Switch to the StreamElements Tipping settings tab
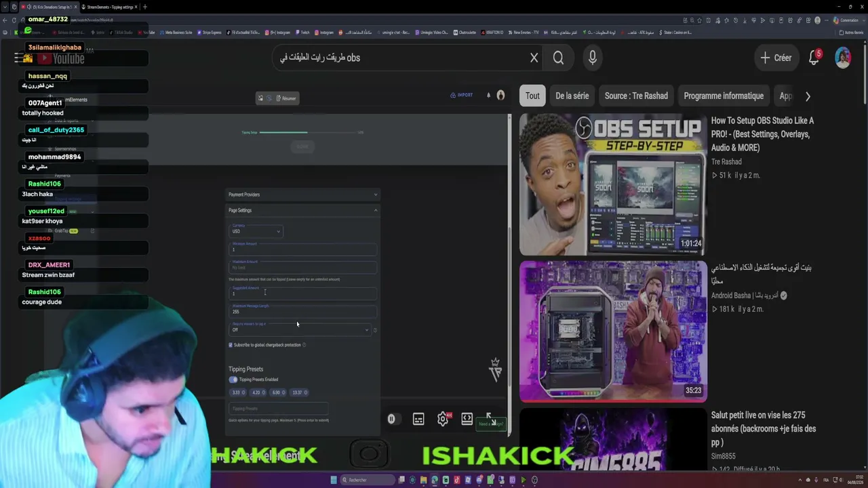Viewport: 868px width, 488px height. tap(109, 7)
